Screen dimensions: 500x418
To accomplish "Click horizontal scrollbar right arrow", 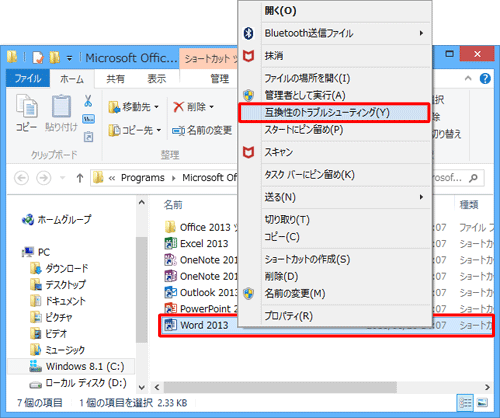I will [x=487, y=387].
